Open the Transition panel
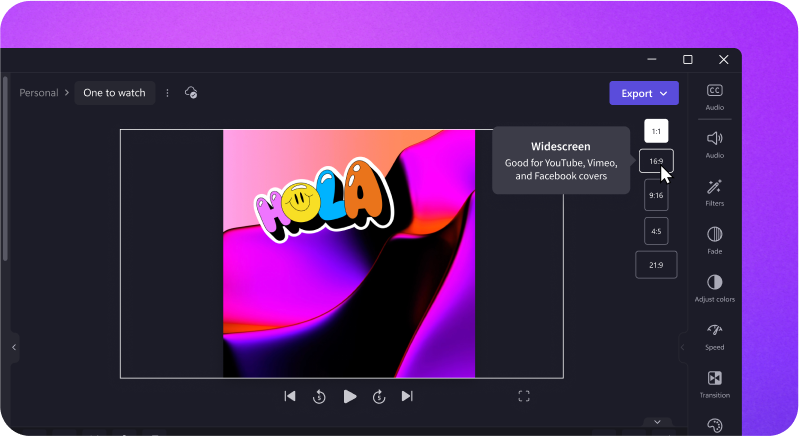 pyautogui.click(x=714, y=379)
